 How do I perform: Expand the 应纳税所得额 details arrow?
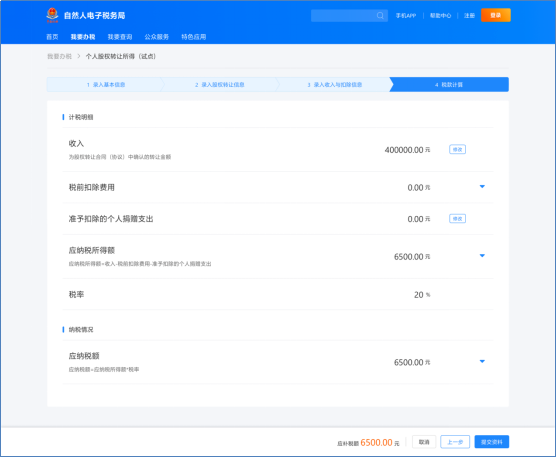coord(482,255)
